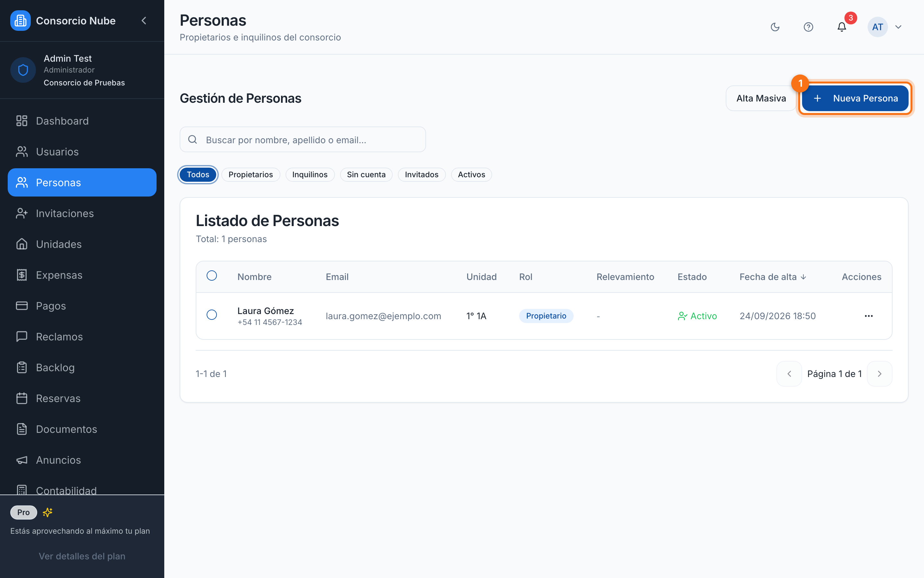Click the Alta Masiva button

coord(761,98)
